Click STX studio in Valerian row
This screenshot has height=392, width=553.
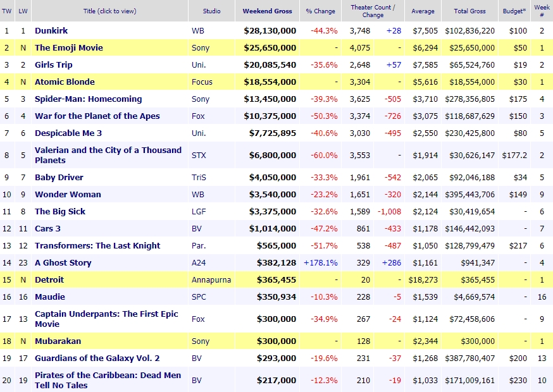199,155
